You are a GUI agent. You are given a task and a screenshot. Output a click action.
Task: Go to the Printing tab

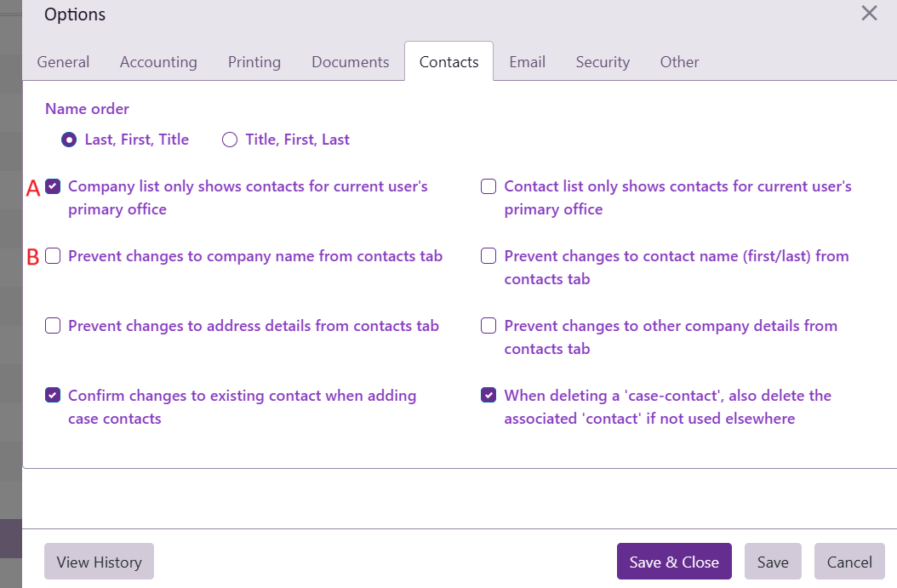tap(254, 62)
